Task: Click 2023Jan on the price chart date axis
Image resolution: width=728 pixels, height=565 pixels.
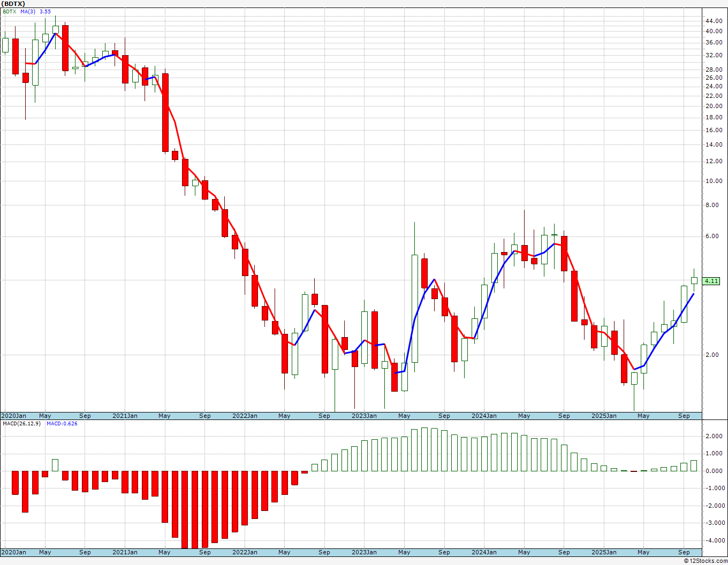Action: pos(364,416)
